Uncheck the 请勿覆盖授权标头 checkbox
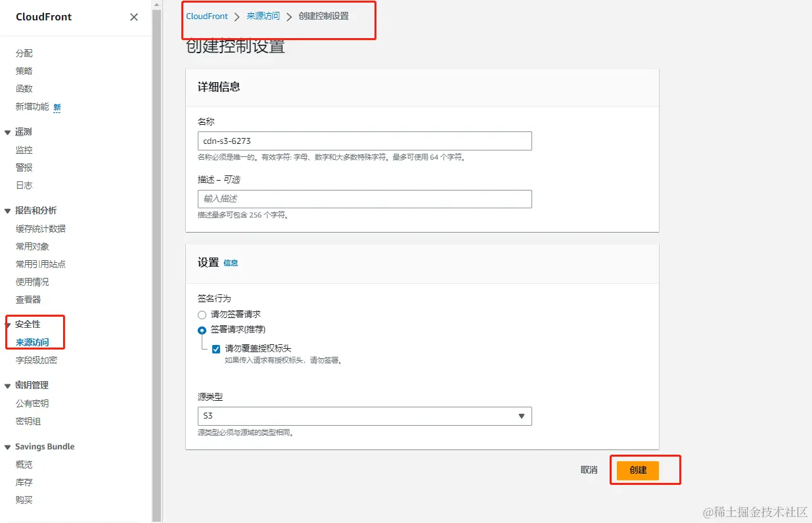 [216, 349]
